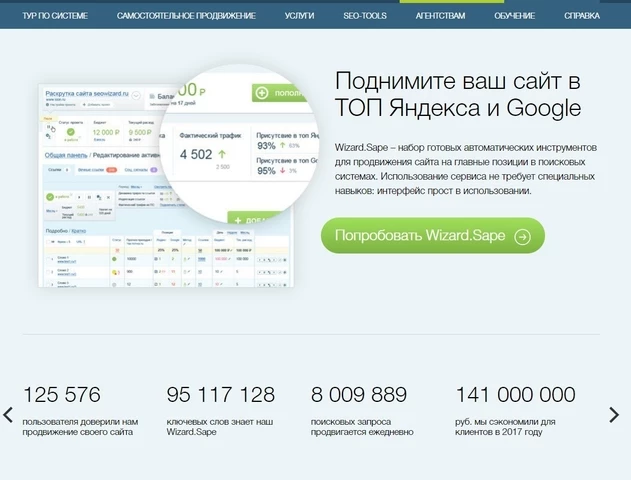Screen dimensions: 631x480
Task: Click the руб. мы сэкономили caption
Action: [505, 427]
